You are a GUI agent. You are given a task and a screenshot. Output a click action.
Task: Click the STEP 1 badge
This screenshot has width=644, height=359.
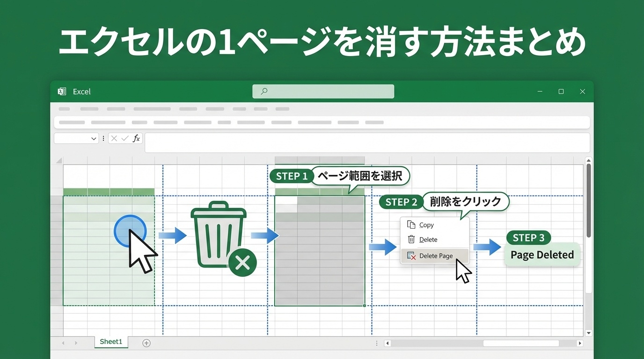click(x=292, y=176)
